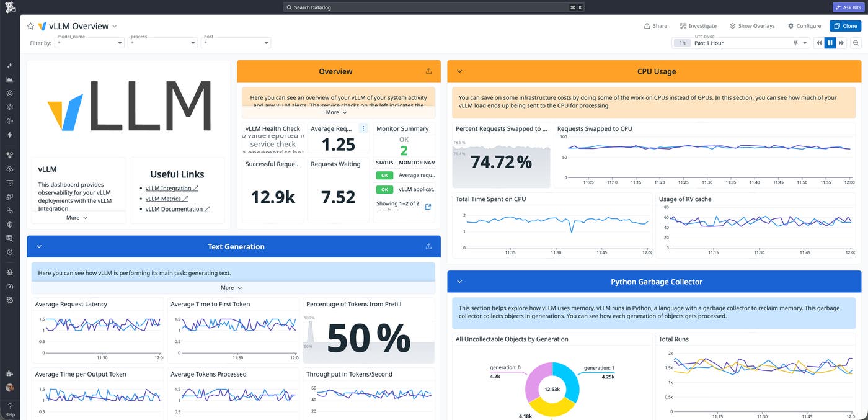This screenshot has width=868, height=420.
Task: Open the Past 1 Hour time dropdown
Action: (741, 43)
